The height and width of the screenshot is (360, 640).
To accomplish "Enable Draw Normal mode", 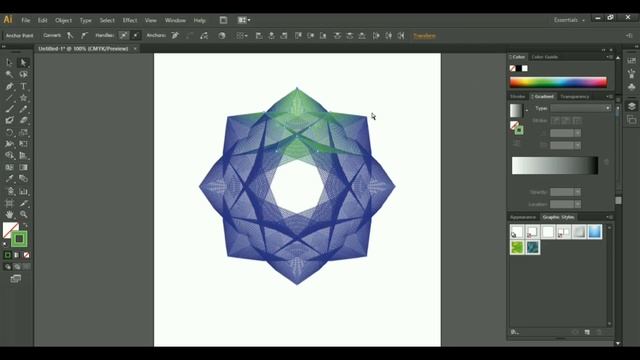I will 8,267.
